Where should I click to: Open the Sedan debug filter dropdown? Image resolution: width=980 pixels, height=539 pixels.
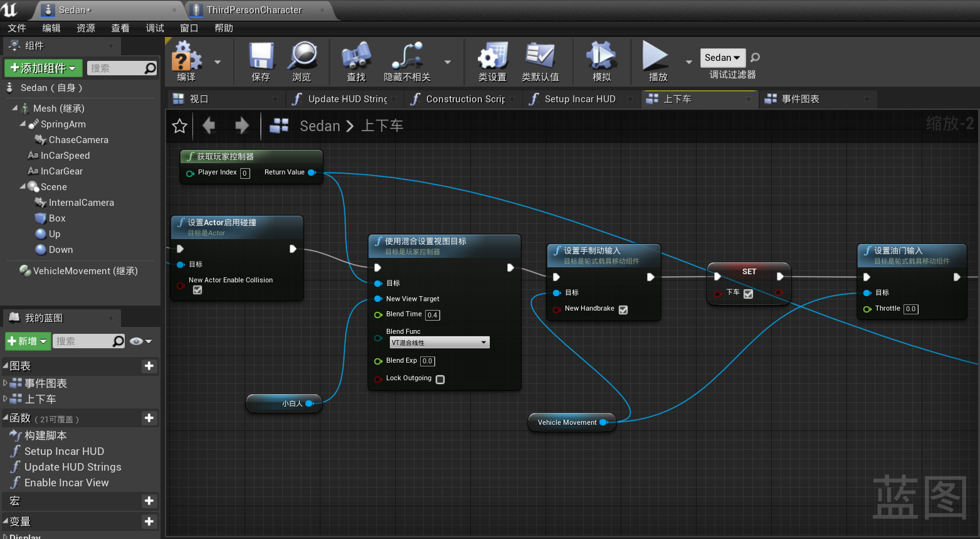722,58
